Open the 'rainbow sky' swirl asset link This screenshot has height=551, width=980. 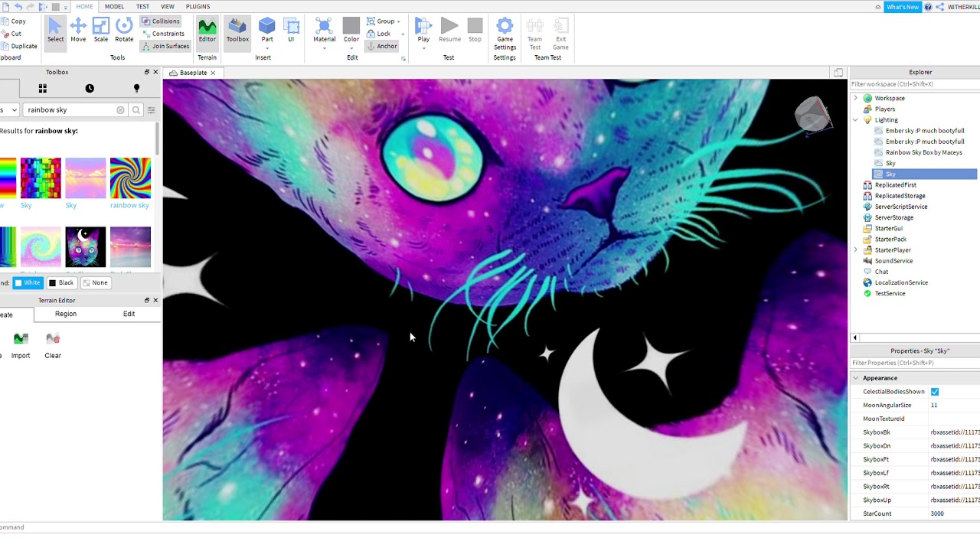point(129,205)
